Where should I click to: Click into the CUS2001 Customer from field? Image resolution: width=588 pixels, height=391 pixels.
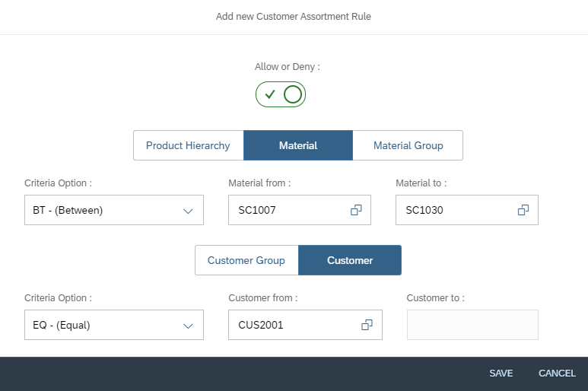tap(296, 325)
